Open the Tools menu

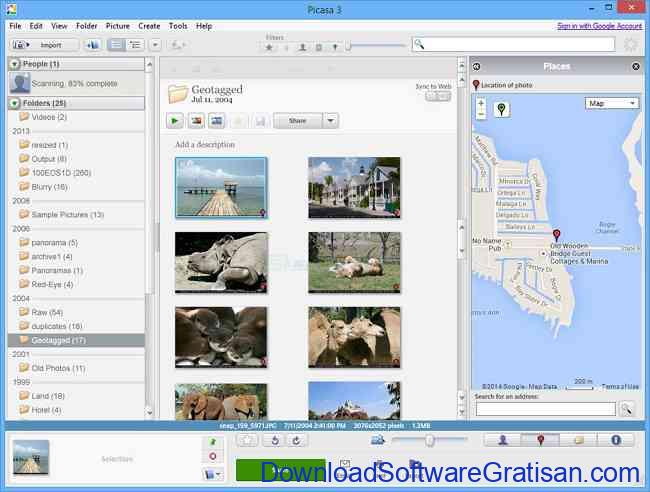tap(178, 26)
